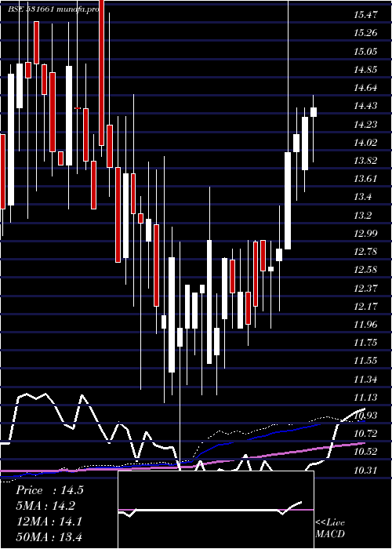The width and height of the screenshot is (392, 549).
Task: Select the 13.2 axis label
Action: 362,216
